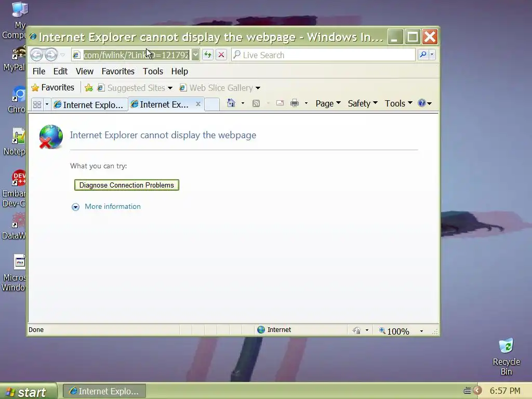Open the Recycle Bin desktop icon

pos(506,356)
